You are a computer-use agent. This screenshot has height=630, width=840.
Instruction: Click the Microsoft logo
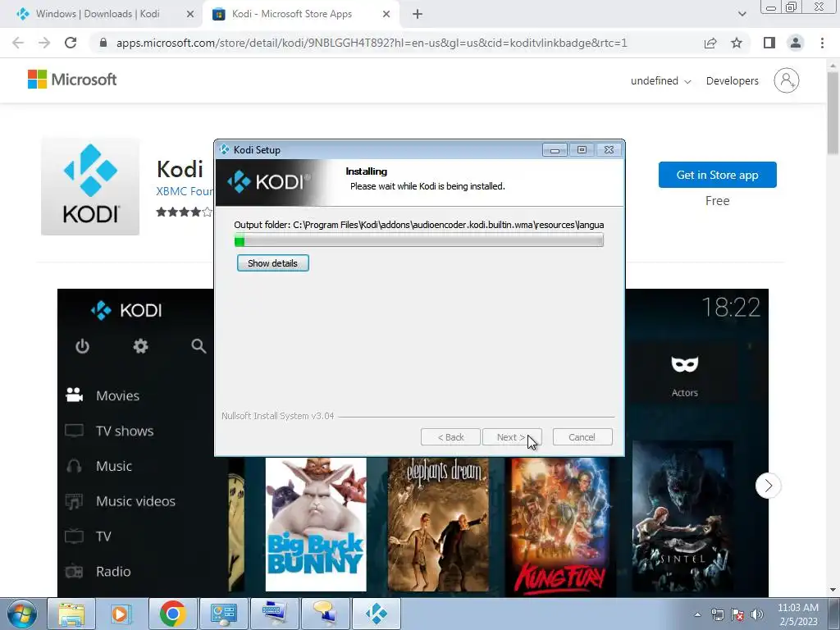point(72,80)
